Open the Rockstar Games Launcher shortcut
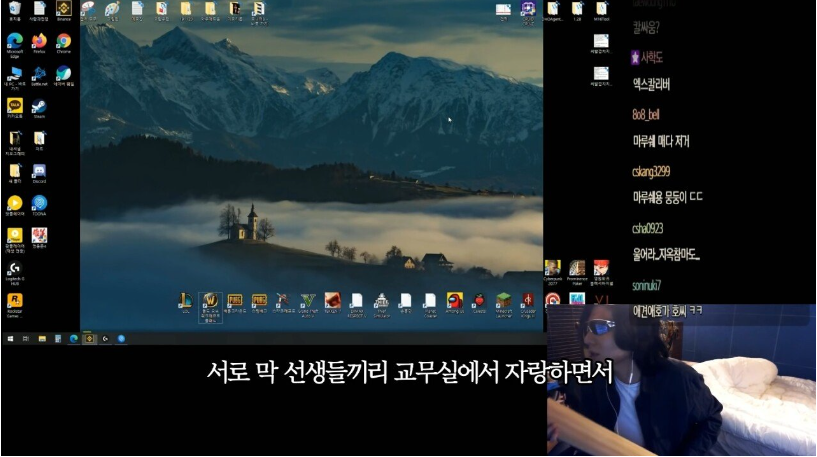Image resolution: width=817 pixels, height=457 pixels. click(x=15, y=306)
